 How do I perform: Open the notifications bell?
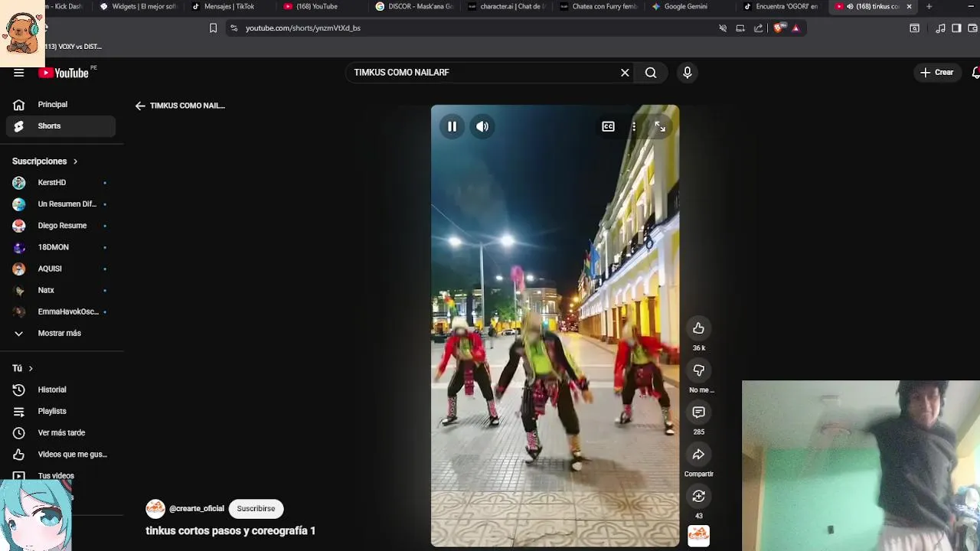975,73
